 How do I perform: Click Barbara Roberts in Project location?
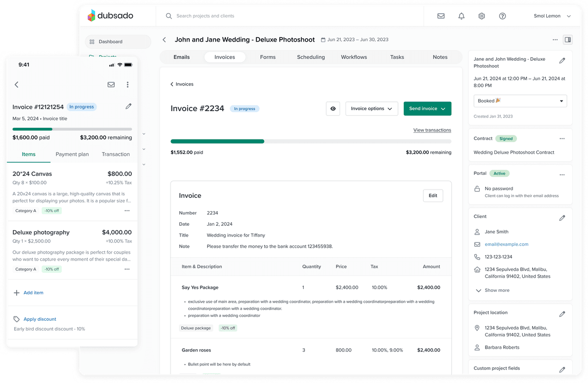click(502, 348)
